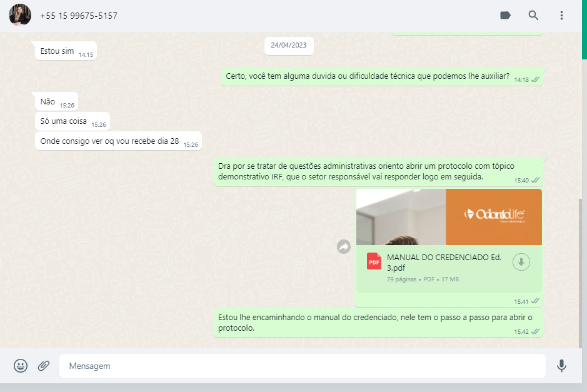The image size is (587, 392).
Task: Click the paperclip attach icon
Action: [44, 365]
